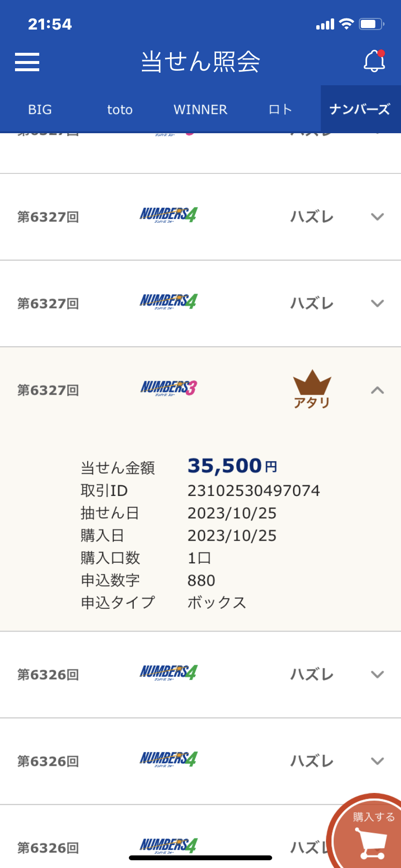This screenshot has width=401, height=868.
Task: Select the ナンバーズ tab
Action: pos(360,109)
